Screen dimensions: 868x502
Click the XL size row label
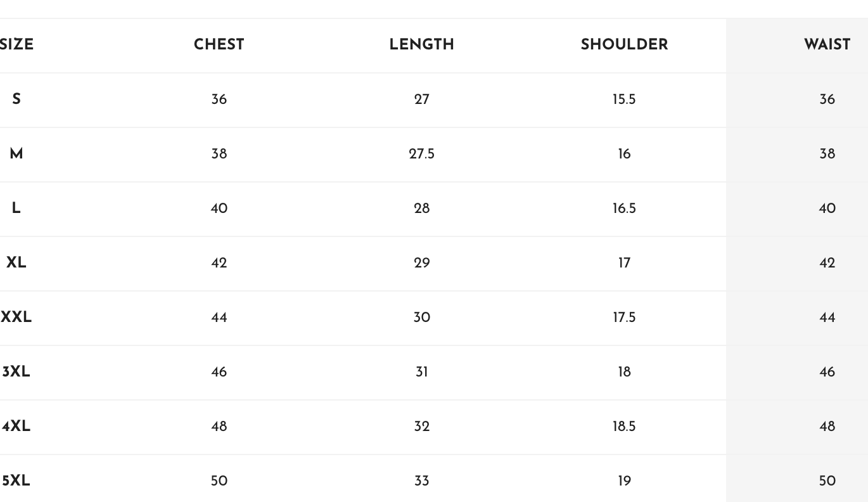(x=16, y=263)
